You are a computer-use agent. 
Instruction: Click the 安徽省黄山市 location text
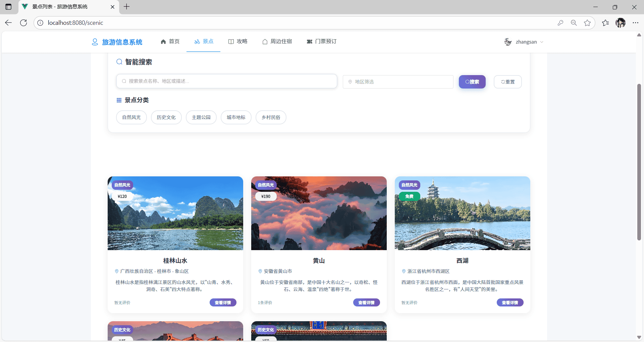coord(278,271)
